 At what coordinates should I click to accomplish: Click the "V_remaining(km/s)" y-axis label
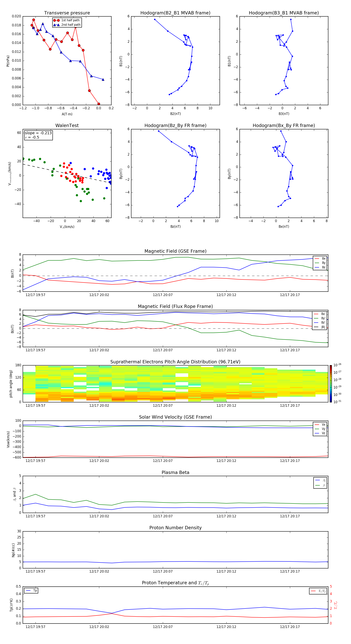tap(10, 173)
